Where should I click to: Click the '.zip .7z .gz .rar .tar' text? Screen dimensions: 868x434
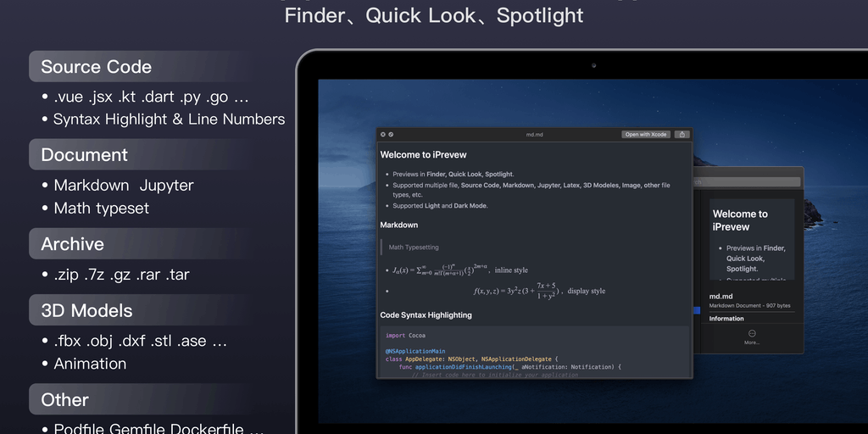pos(121,275)
